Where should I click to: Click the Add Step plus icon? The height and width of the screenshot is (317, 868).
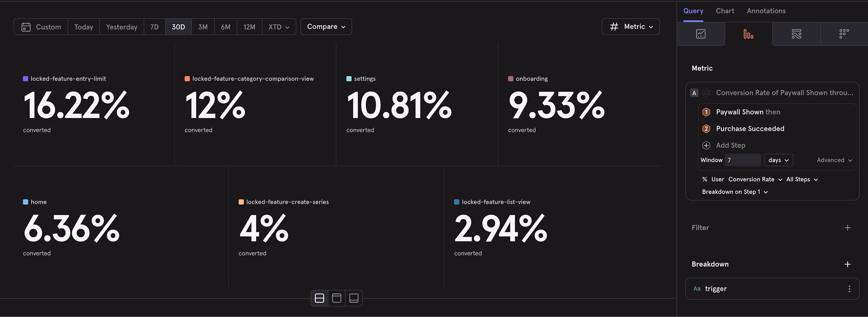706,145
